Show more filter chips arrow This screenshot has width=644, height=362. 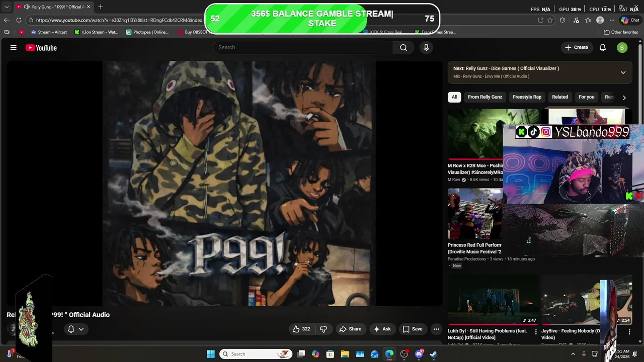624,98
